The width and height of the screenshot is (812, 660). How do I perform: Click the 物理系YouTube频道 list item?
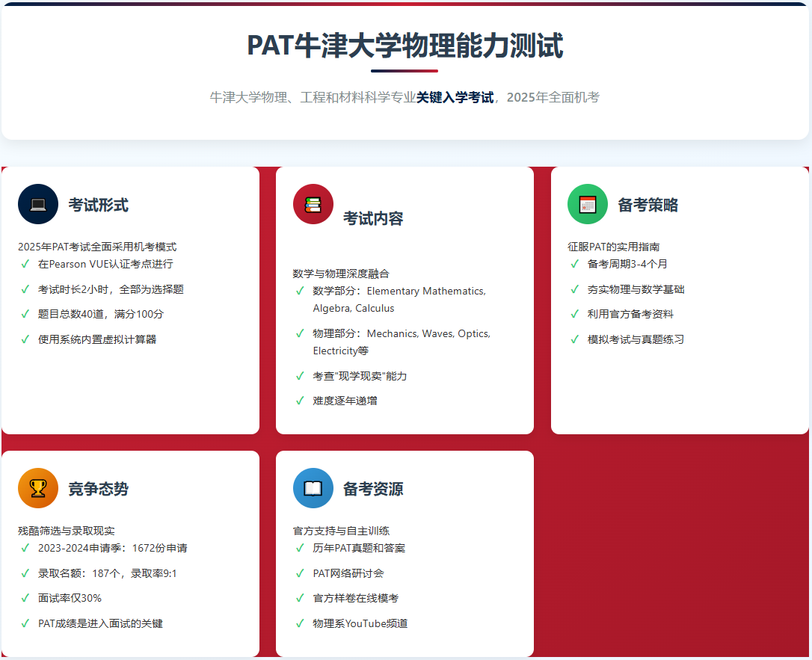pos(360,623)
